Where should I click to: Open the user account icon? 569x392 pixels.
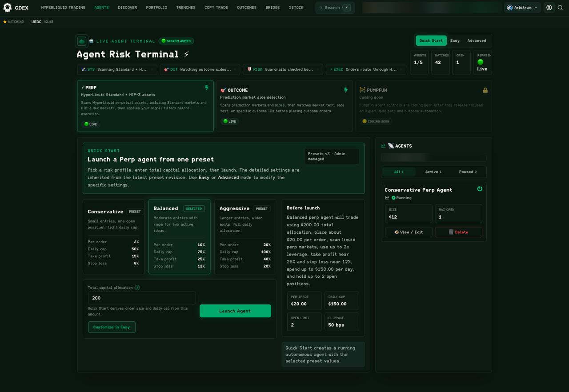pos(549,8)
